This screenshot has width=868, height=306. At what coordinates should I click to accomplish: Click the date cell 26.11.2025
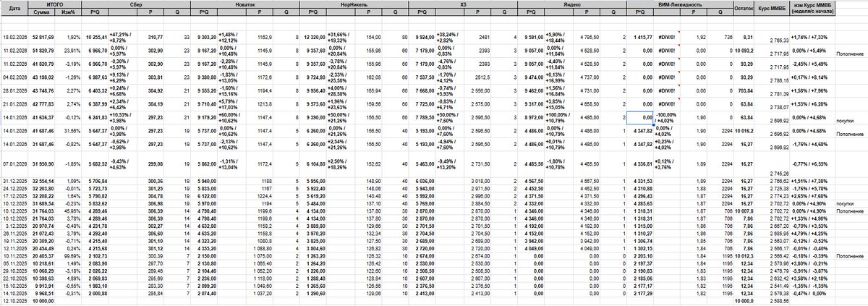click(14, 234)
